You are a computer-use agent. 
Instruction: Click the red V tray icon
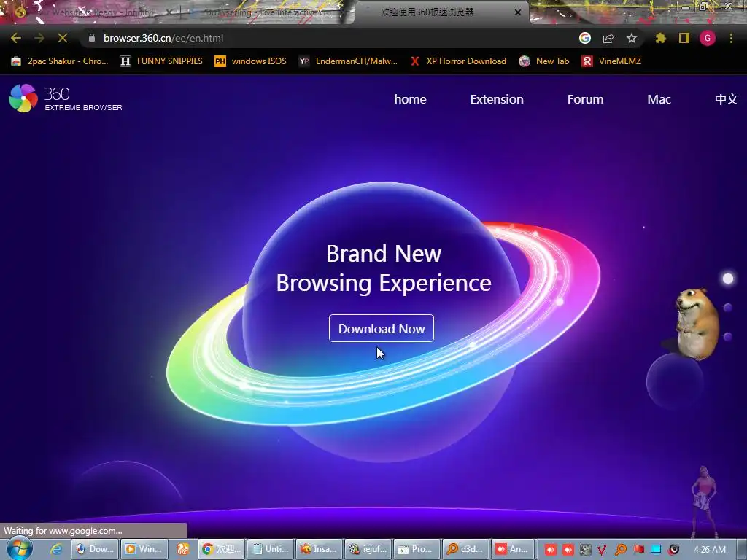pos(602,550)
